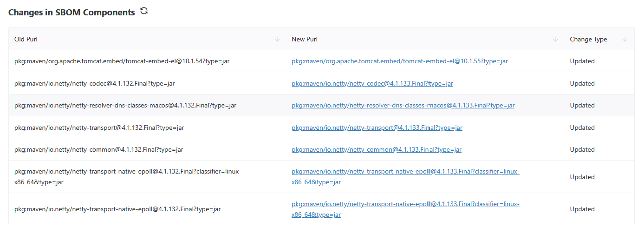Viewport: 644px width, 228px height.
Task: Click Updated in the last table row
Action: [582, 209]
